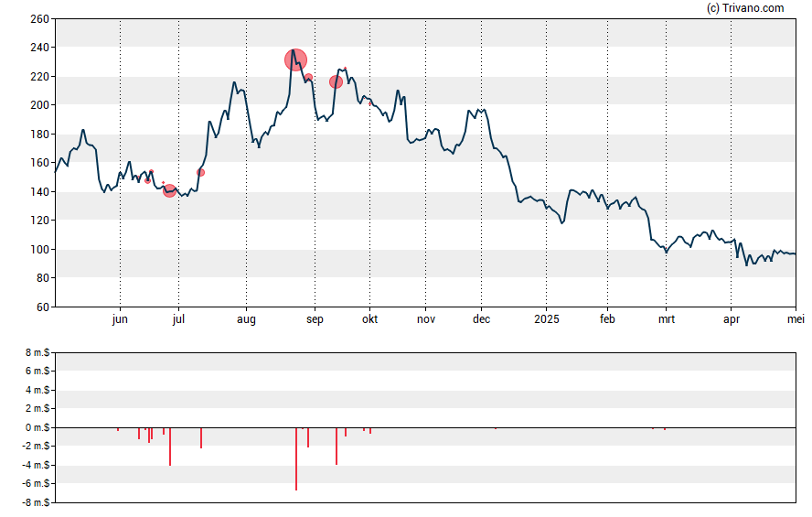Click the red bubble near price 140 in late June
Image resolution: width=812 pixels, height=517 pixels.
(x=169, y=191)
